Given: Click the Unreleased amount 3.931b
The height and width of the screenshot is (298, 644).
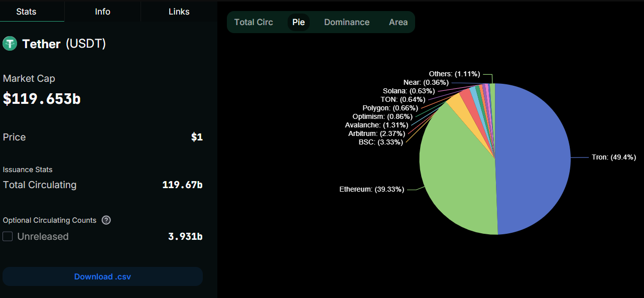Looking at the screenshot, I should [185, 236].
